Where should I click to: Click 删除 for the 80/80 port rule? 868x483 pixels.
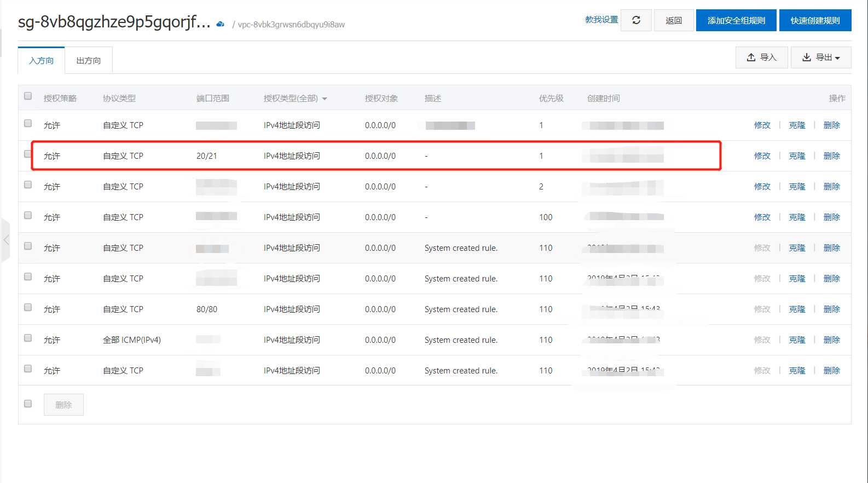click(832, 309)
